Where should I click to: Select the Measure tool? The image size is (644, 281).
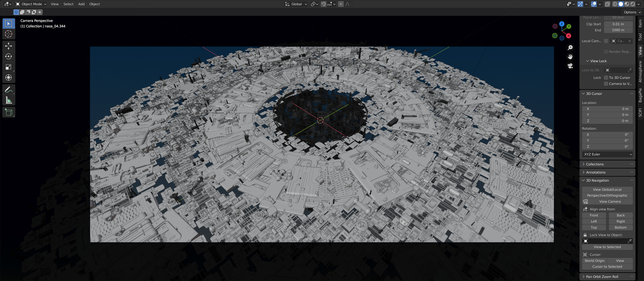pyautogui.click(x=8, y=100)
